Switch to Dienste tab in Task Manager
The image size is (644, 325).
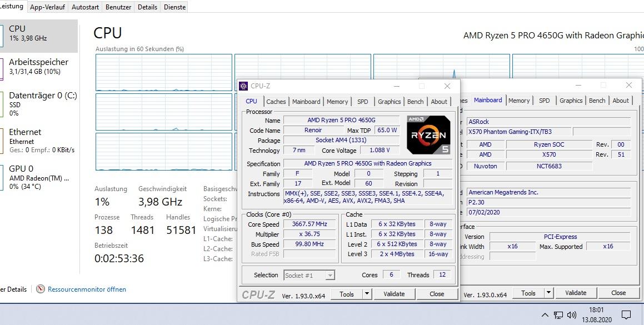point(174,7)
